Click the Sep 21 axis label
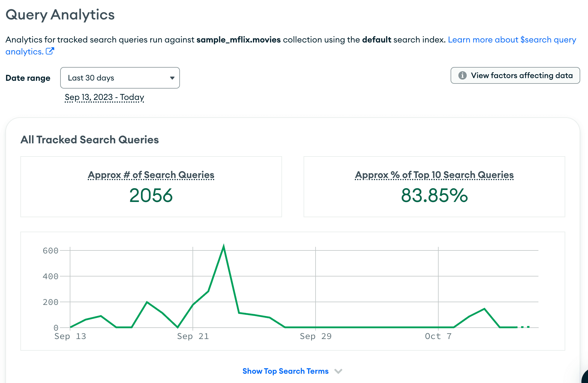588x383 pixels. click(x=193, y=336)
